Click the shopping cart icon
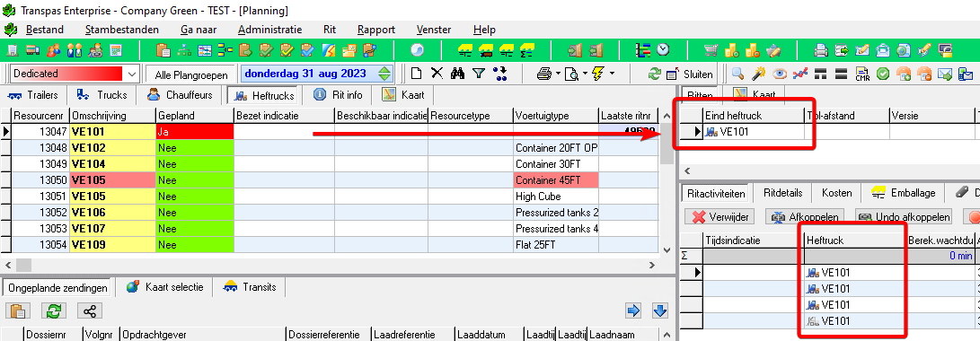980x341 pixels. [x=711, y=50]
